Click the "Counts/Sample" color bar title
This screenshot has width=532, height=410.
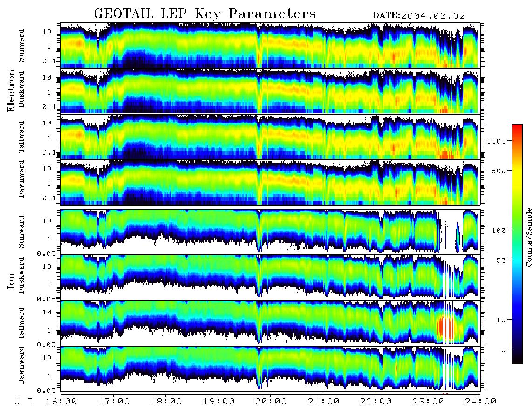529,237
